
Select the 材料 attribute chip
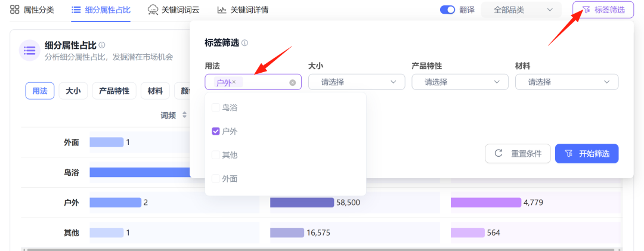[155, 91]
